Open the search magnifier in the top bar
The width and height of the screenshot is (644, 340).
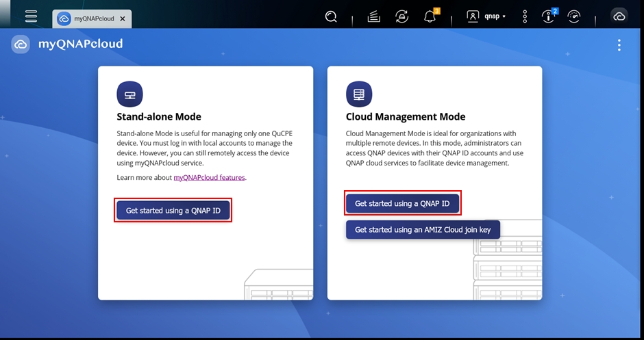click(x=331, y=16)
